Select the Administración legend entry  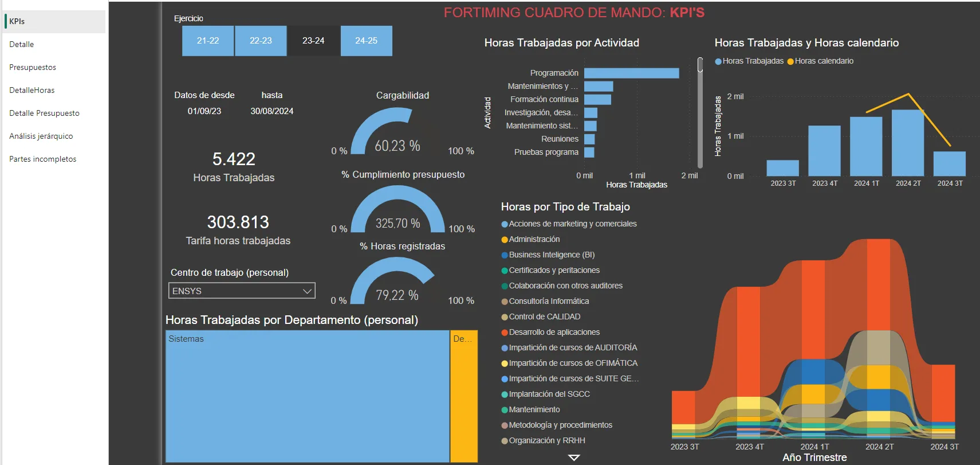pyautogui.click(x=530, y=239)
